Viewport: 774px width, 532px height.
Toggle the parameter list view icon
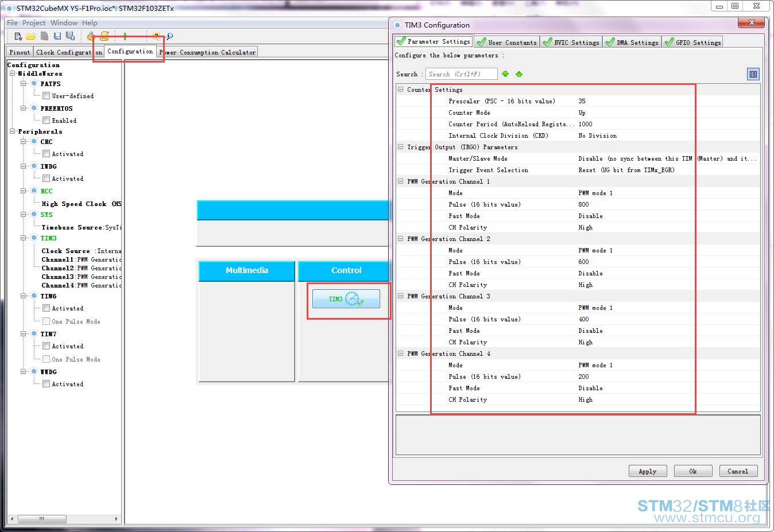pyautogui.click(x=753, y=74)
